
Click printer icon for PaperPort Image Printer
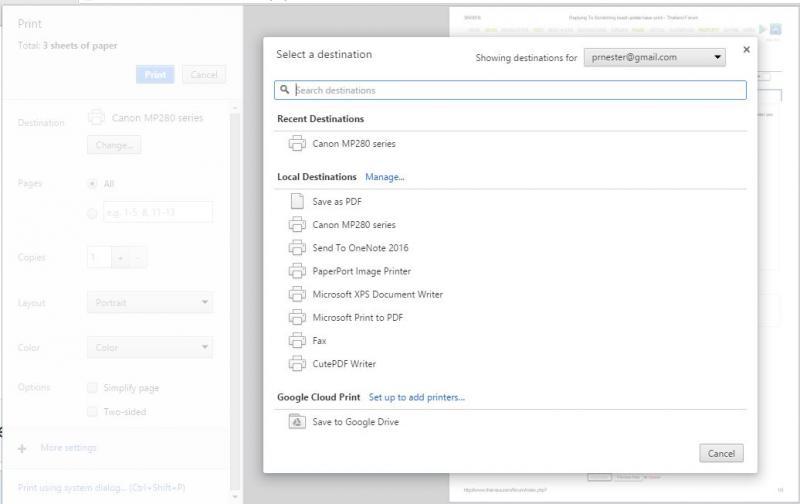click(x=297, y=271)
